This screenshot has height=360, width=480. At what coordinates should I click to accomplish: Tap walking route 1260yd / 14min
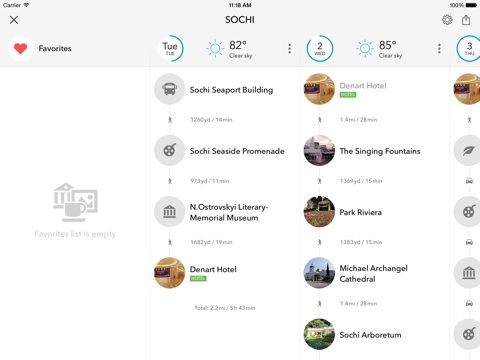point(211,120)
